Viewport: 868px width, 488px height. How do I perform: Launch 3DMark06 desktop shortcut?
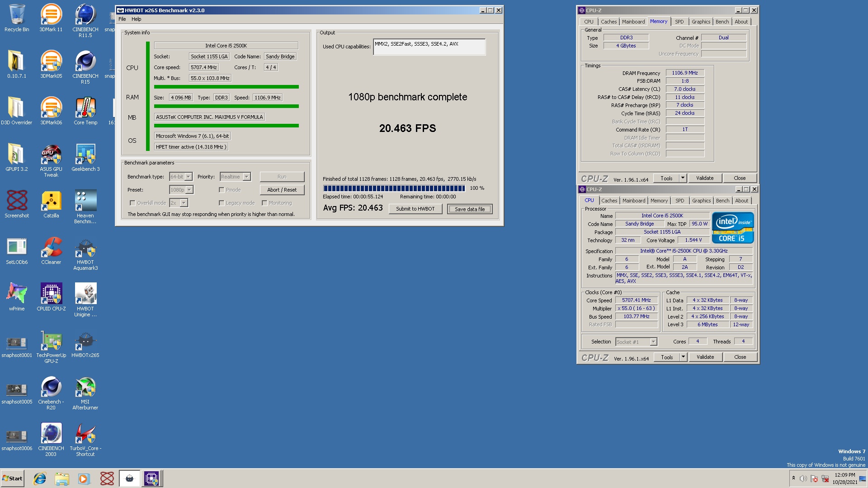51,111
